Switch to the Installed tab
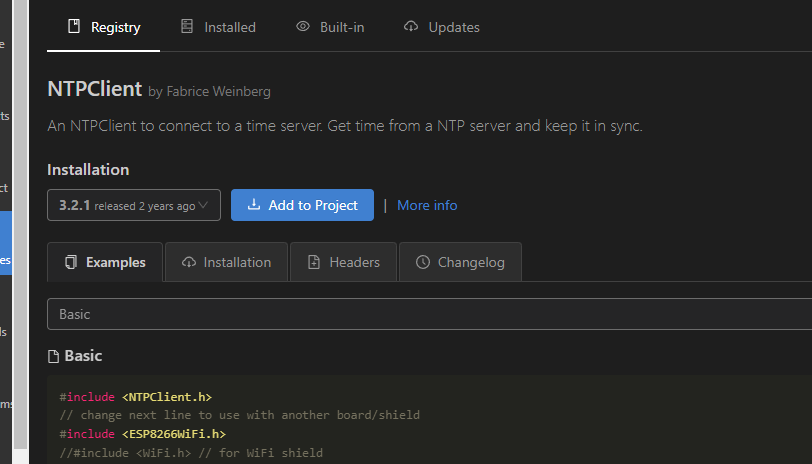 coord(218,27)
